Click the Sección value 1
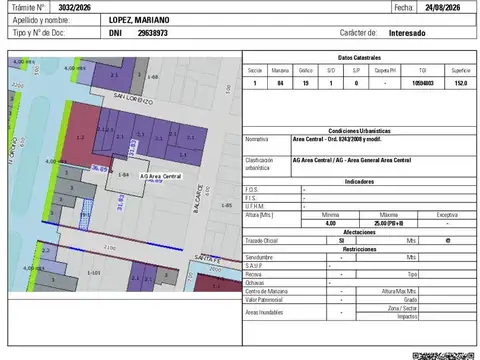Viewport: 480px width, 360px height. 255,83
